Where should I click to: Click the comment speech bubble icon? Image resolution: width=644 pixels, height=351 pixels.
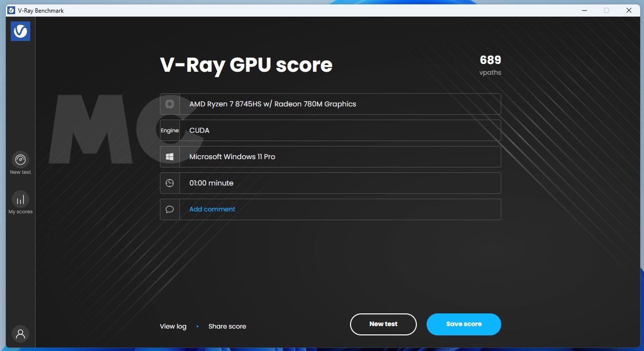pyautogui.click(x=170, y=209)
